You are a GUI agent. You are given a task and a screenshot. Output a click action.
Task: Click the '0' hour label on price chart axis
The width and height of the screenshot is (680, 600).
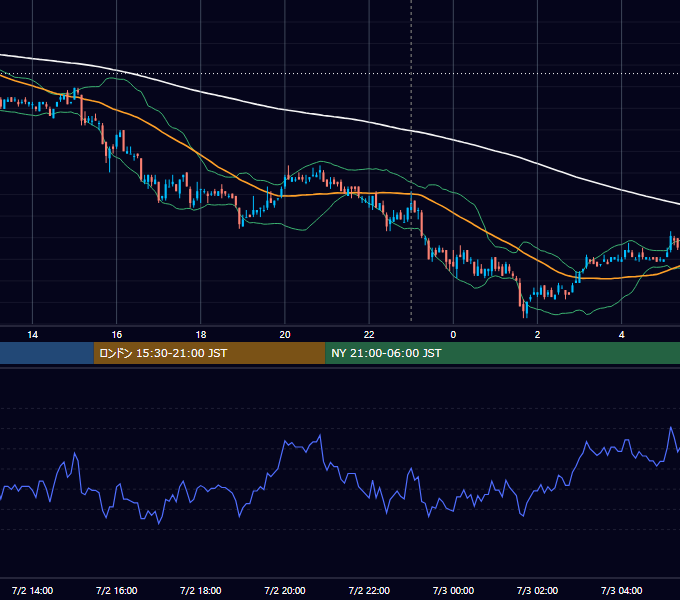[453, 335]
